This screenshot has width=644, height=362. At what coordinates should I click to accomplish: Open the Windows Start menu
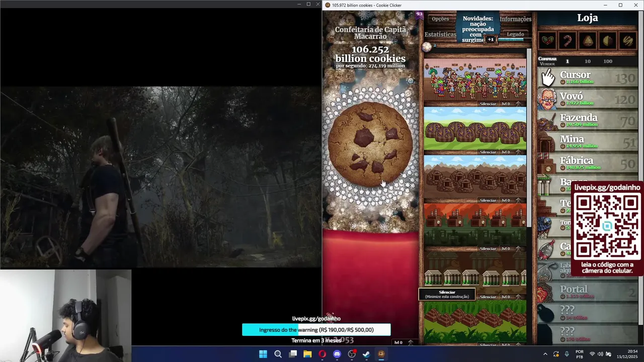[x=263, y=354]
